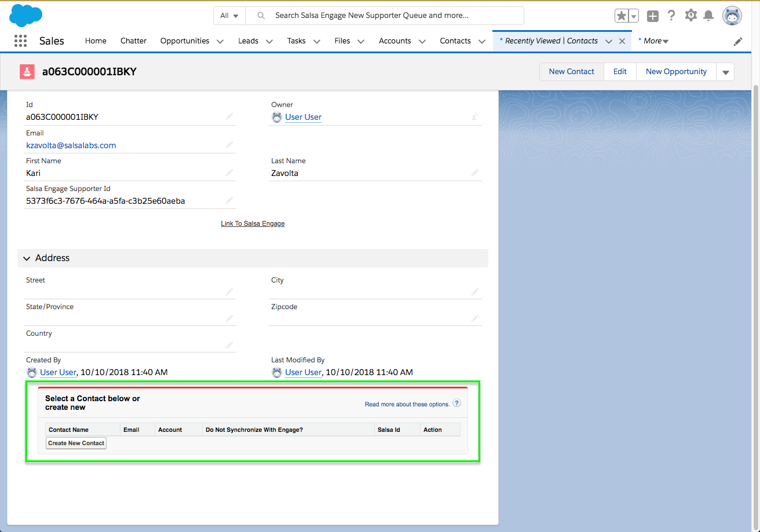Open Created By User User link
760x532 pixels.
pos(58,372)
